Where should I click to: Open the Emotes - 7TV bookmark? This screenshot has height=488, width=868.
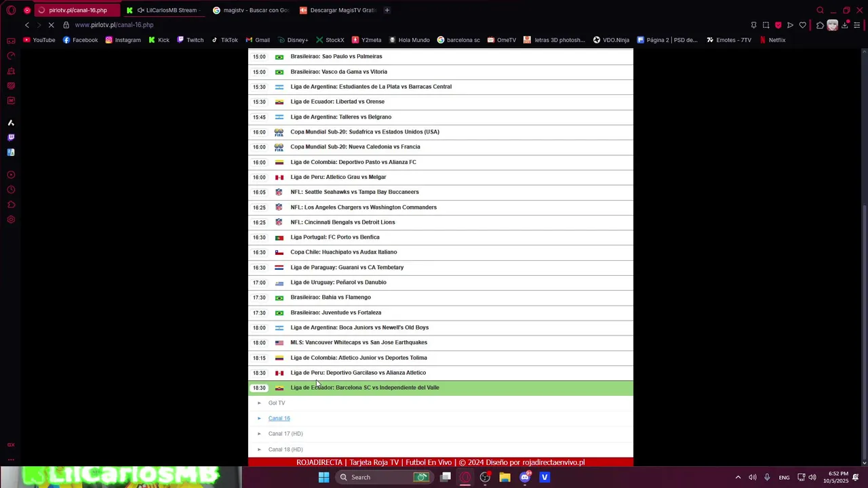[729, 40]
